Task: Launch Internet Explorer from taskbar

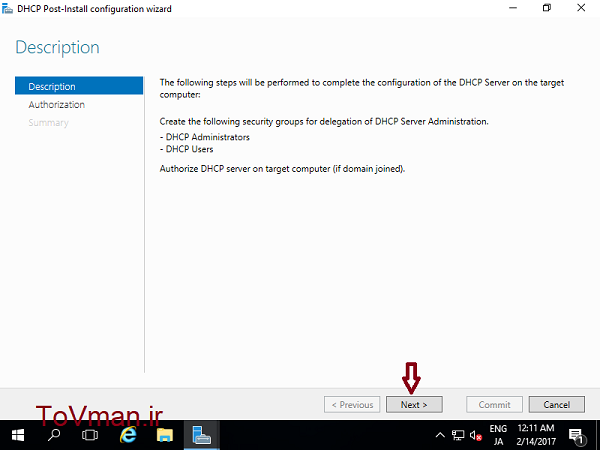Action: click(x=128, y=436)
